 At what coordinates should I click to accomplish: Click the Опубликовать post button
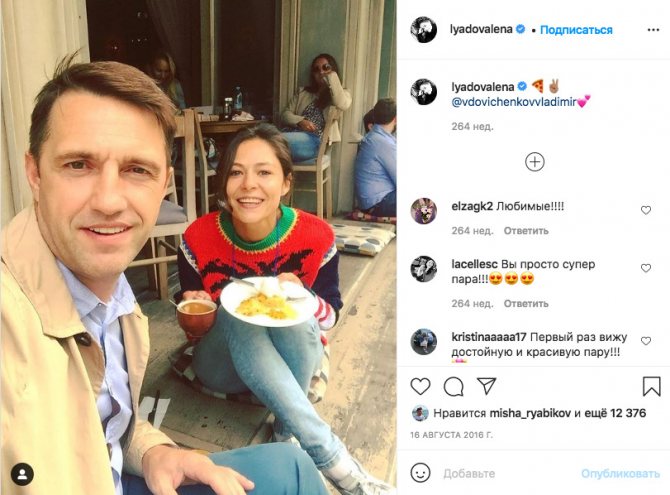[620, 474]
